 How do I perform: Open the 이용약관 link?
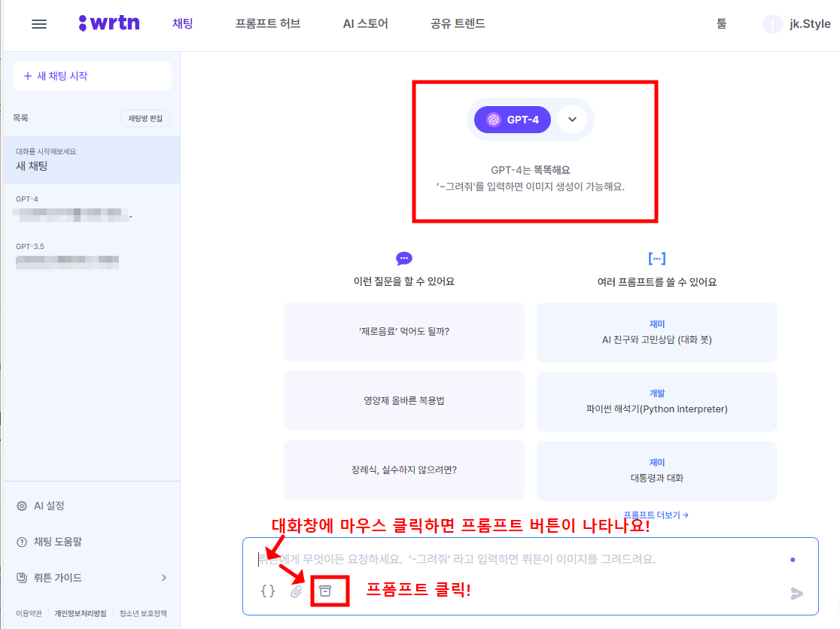coord(29,613)
